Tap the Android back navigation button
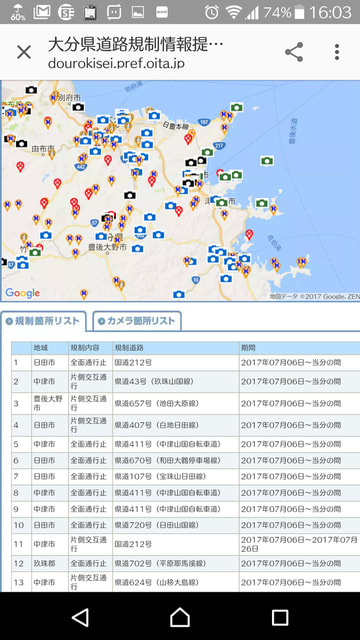 [x=80, y=617]
